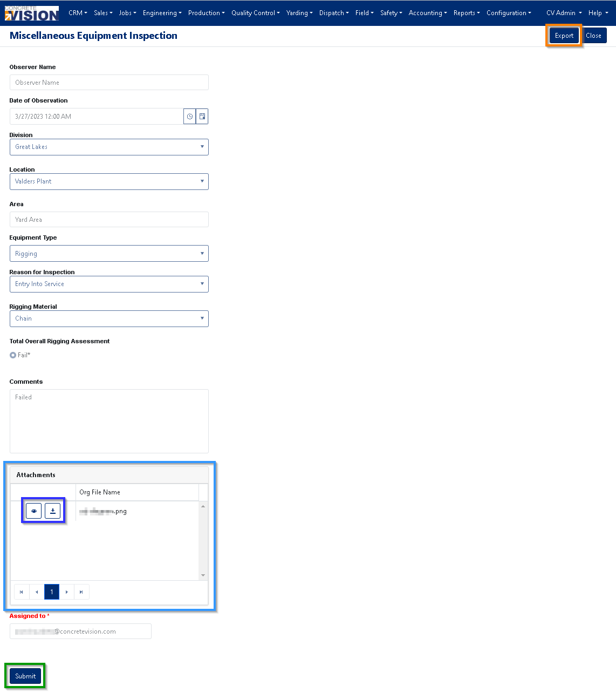Viewport: 616px width, 693px height.
Task: Open the Production menu
Action: click(207, 13)
